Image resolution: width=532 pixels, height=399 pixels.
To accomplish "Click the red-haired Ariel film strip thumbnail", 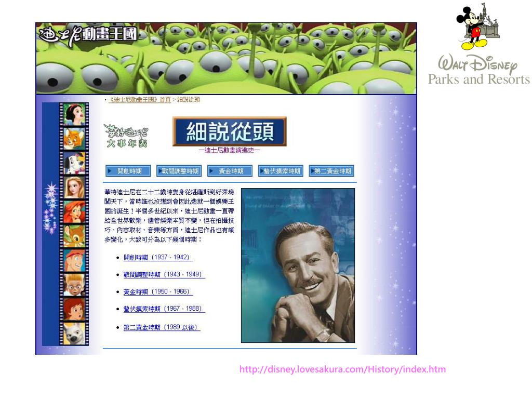I will point(74,212).
